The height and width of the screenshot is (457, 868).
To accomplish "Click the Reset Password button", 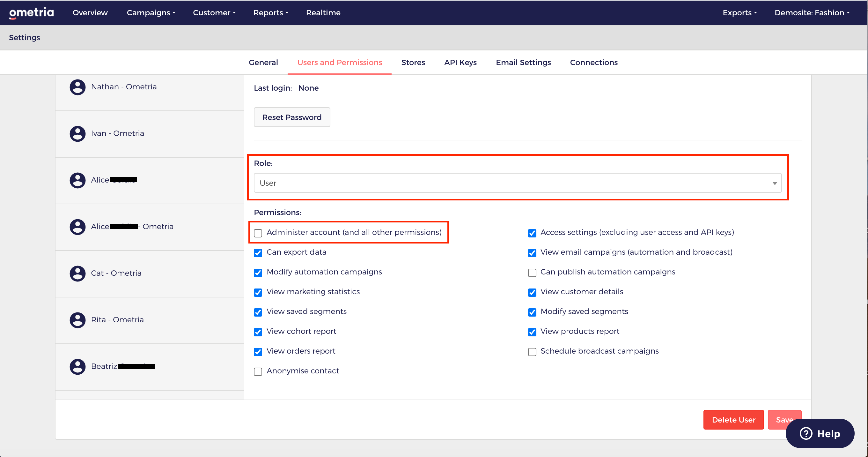I will pyautogui.click(x=292, y=117).
